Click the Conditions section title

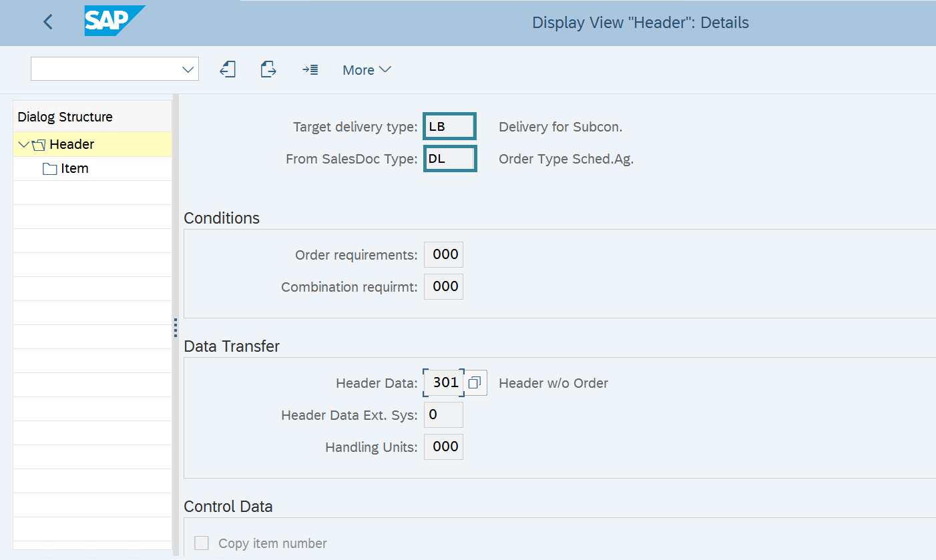(222, 218)
